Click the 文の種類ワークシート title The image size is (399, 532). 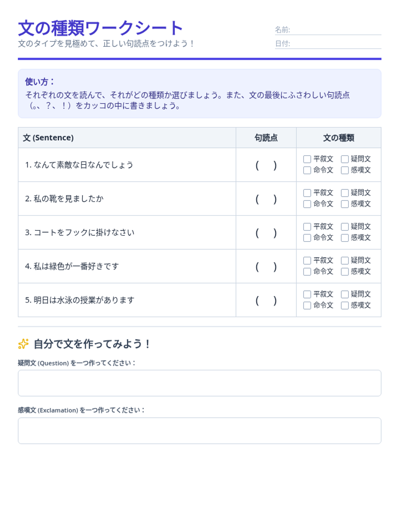click(100, 28)
